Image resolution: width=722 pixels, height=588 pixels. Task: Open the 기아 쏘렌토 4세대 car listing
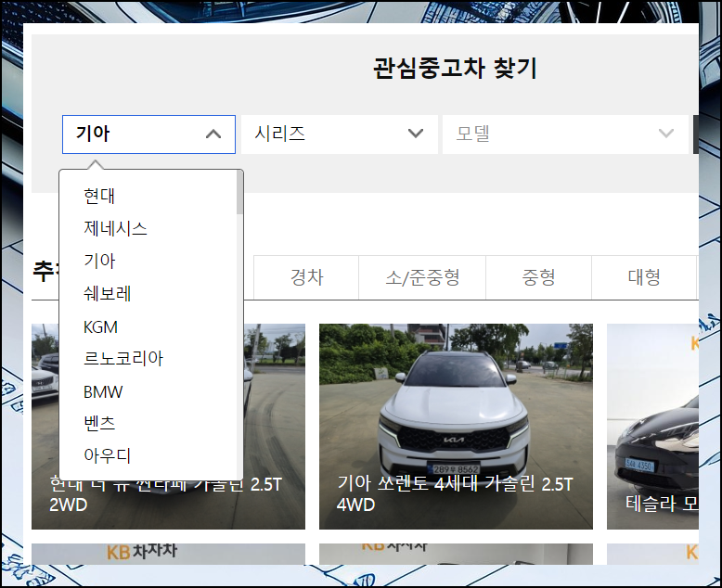(456, 427)
